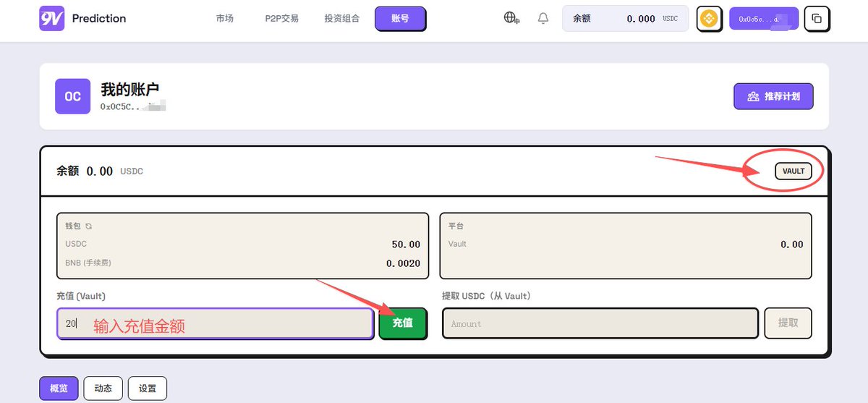
Task: Open the P2P交易 tab
Action: tap(282, 19)
